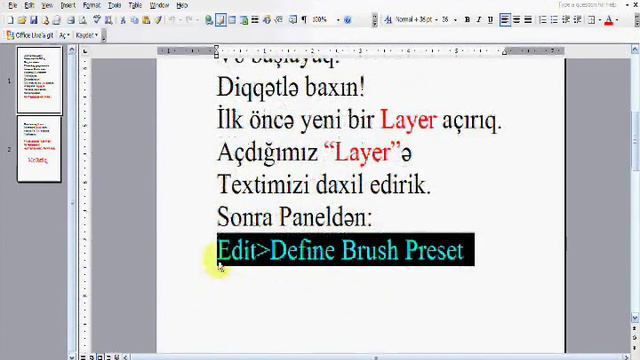Align text left
This screenshot has height=360, width=640.
click(505, 20)
